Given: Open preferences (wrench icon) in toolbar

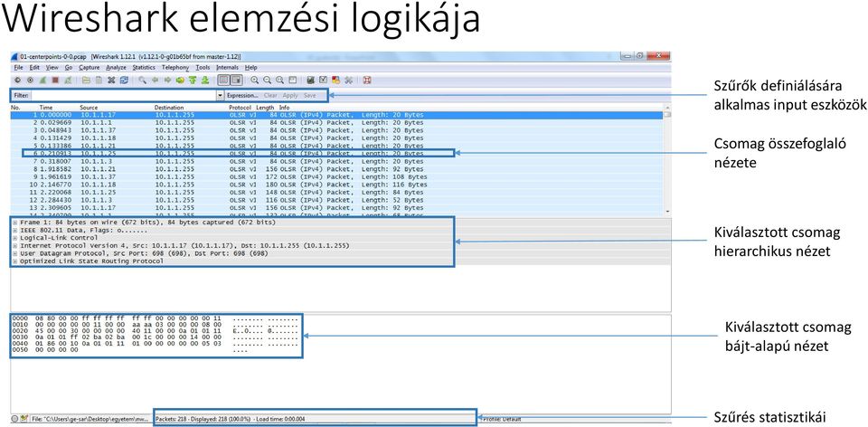Looking at the screenshot, I should coord(349,81).
